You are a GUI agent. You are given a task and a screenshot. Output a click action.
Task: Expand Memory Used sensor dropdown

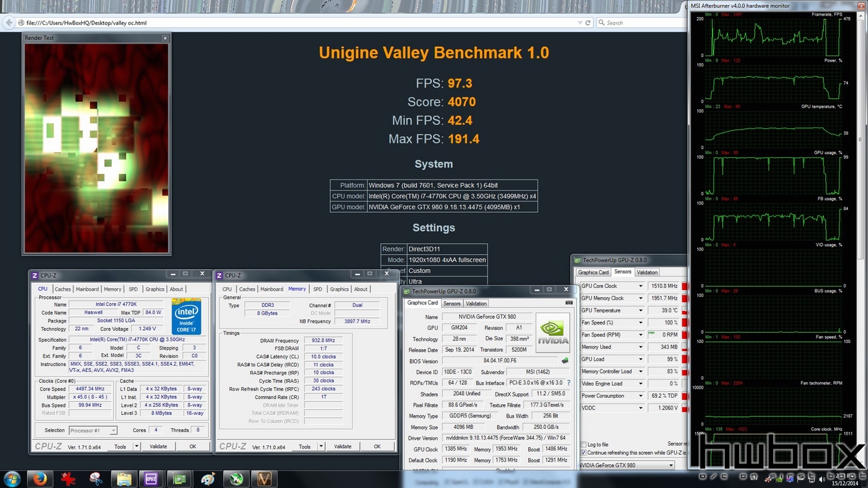(640, 347)
